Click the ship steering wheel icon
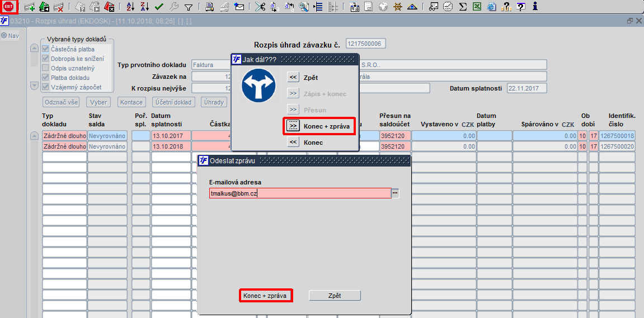The image size is (644, 318). tap(398, 7)
